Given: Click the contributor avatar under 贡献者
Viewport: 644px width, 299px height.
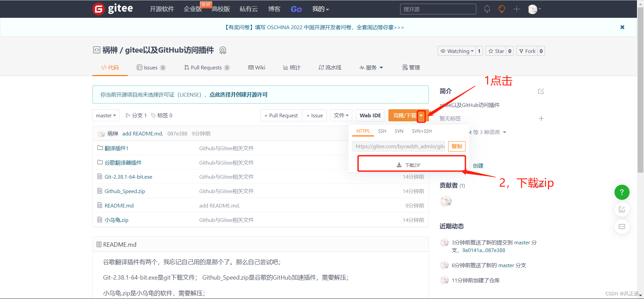Looking at the screenshot, I should click(446, 201).
